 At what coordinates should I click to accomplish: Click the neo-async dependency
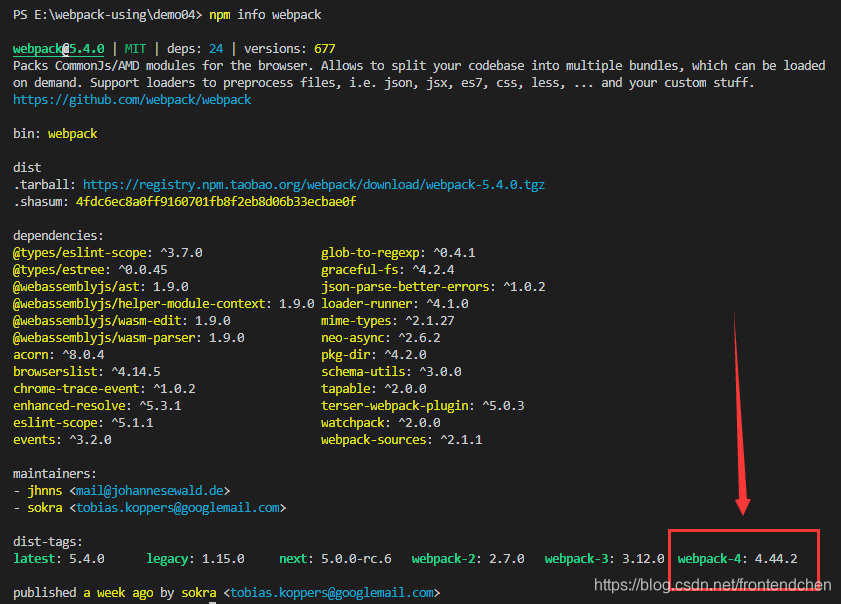[x=381, y=338]
